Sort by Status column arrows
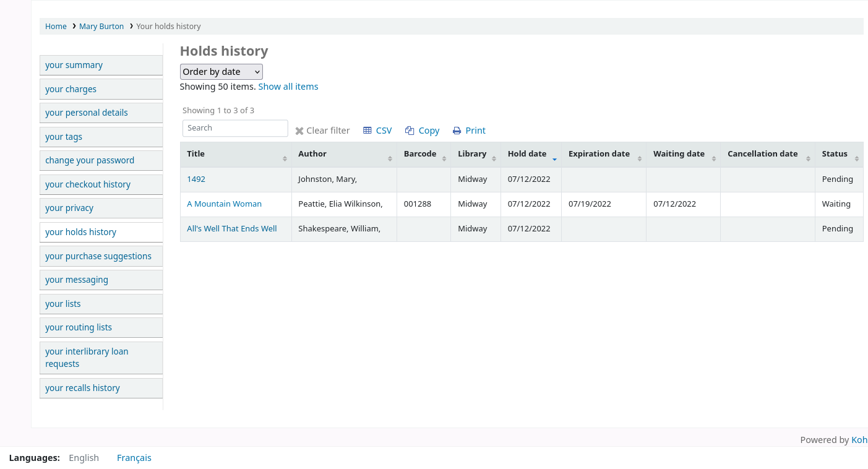This screenshot has height=469, width=868. (856, 159)
